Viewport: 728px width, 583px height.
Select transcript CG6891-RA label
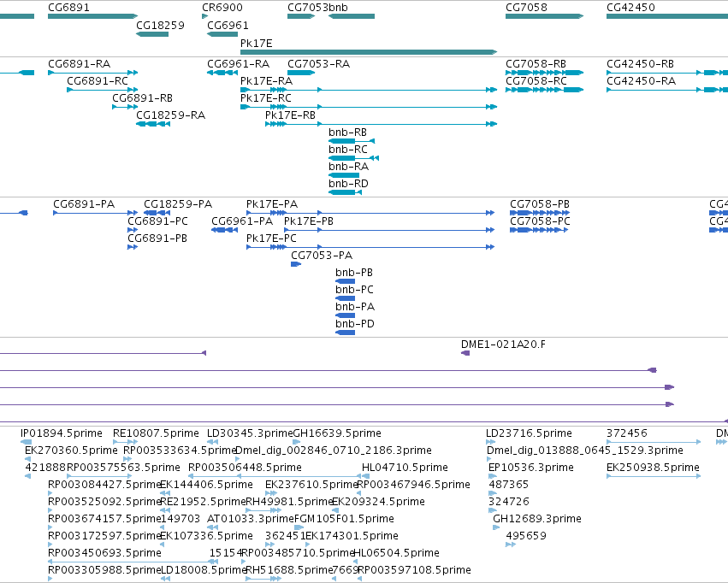(80, 64)
